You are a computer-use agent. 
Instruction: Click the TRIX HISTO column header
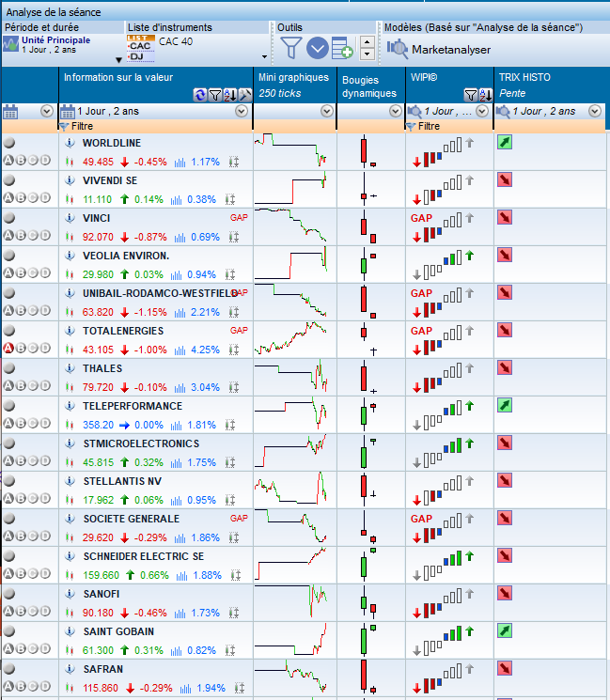(x=551, y=85)
